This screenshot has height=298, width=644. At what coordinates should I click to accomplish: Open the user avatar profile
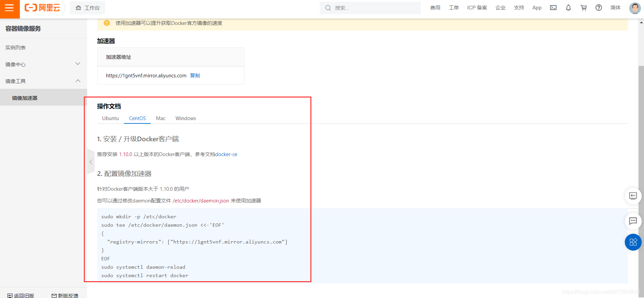635,8
